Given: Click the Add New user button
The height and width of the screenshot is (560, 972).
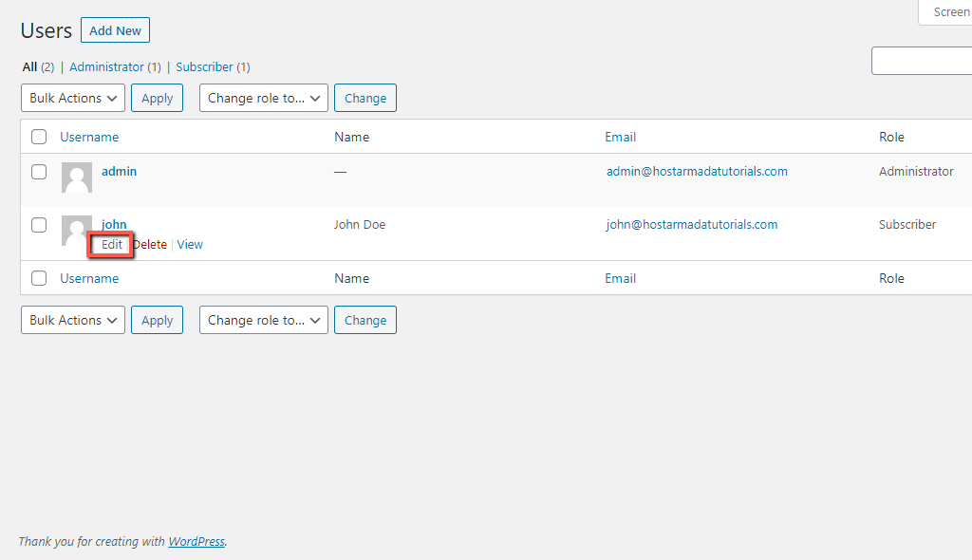Looking at the screenshot, I should click(x=115, y=30).
